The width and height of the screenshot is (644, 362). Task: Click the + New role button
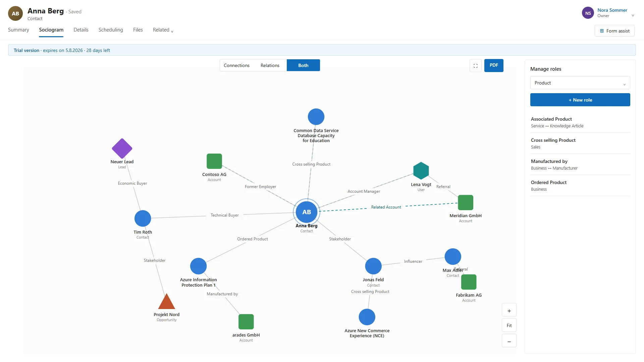pos(580,100)
